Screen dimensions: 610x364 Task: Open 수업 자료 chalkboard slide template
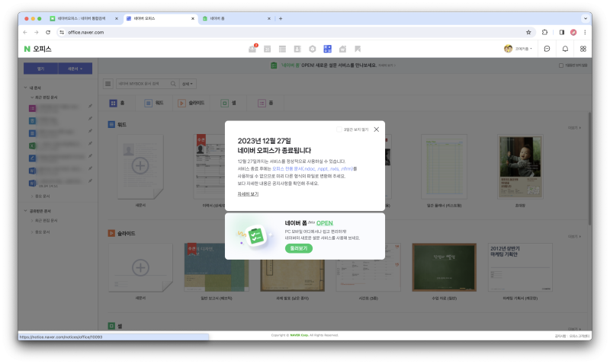(444, 267)
